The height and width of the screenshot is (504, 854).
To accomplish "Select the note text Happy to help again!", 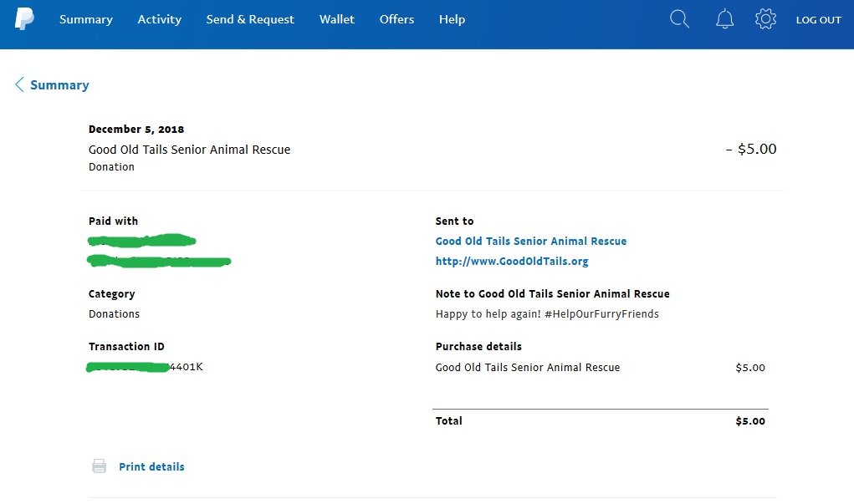I will tap(488, 314).
